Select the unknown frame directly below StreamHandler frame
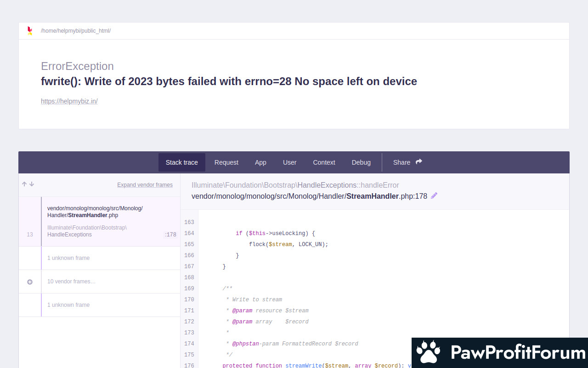Viewport: 588px width, 368px height. click(x=68, y=258)
